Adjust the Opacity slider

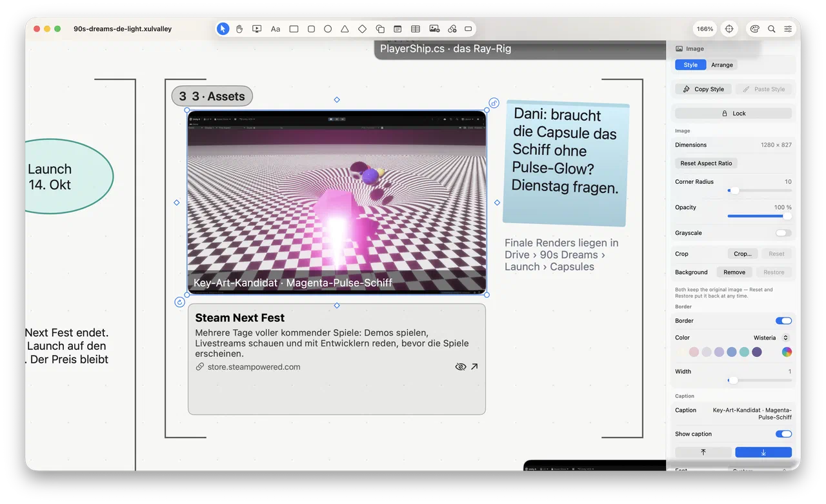tap(760, 216)
